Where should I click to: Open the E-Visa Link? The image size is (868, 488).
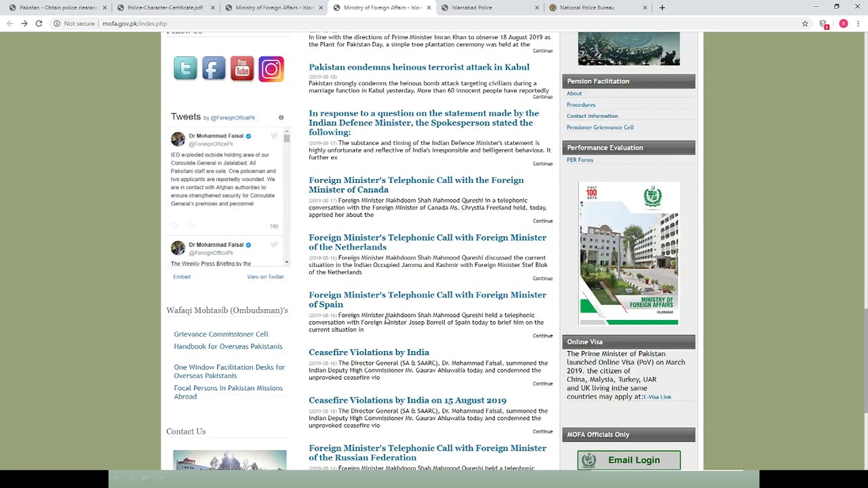click(x=657, y=397)
